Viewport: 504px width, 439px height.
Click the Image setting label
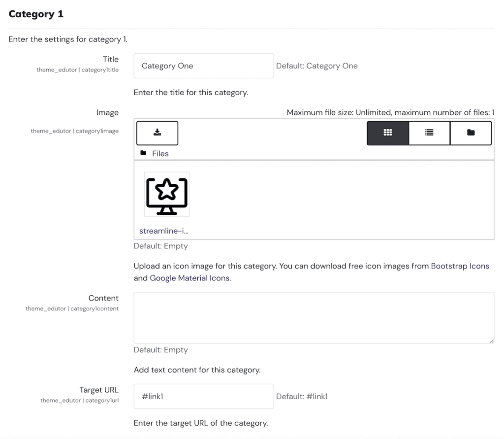pyautogui.click(x=107, y=113)
